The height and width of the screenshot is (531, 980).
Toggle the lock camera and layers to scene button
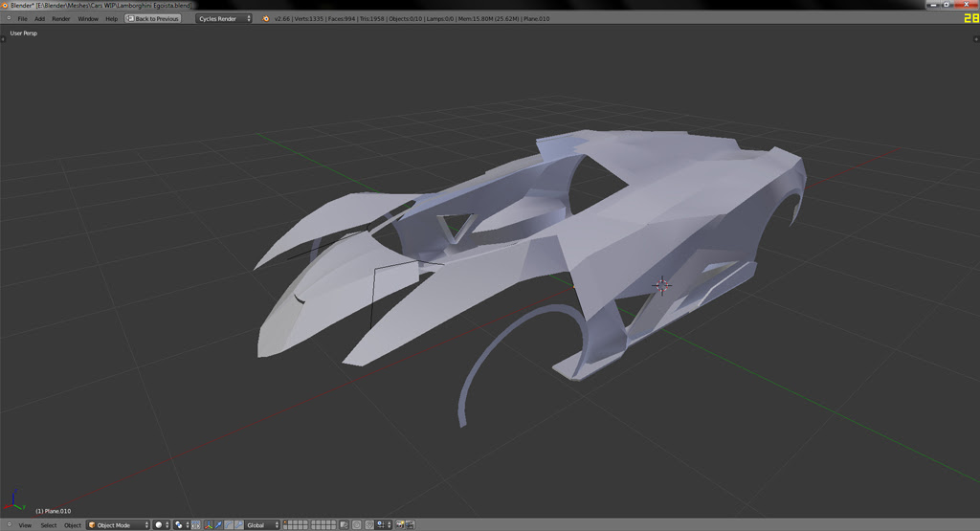342,525
